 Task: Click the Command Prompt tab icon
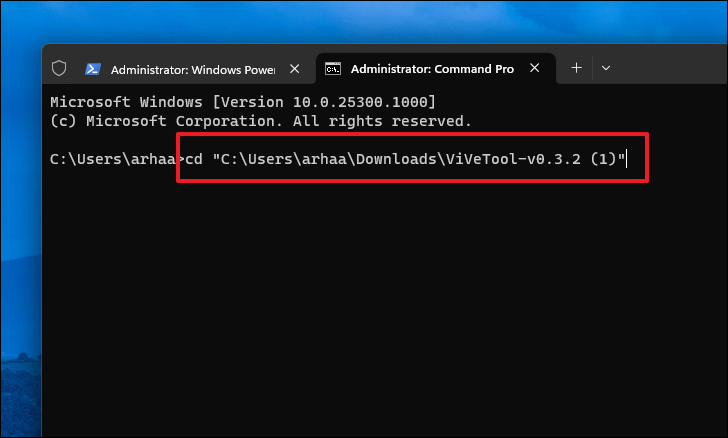332,69
